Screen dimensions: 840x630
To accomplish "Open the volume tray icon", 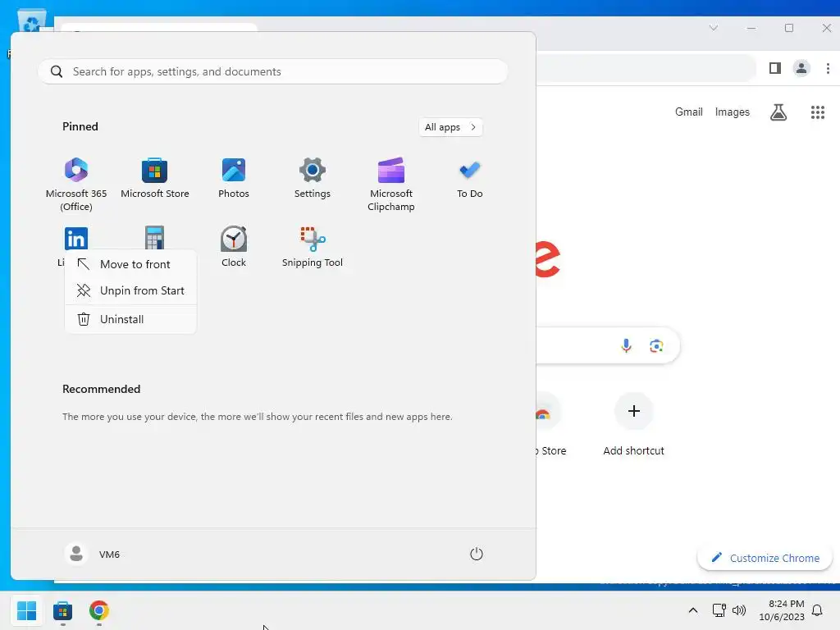I will 739,610.
